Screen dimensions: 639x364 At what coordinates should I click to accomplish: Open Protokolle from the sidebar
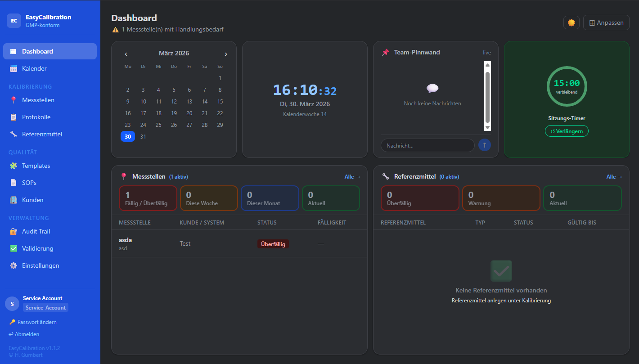[50, 117]
